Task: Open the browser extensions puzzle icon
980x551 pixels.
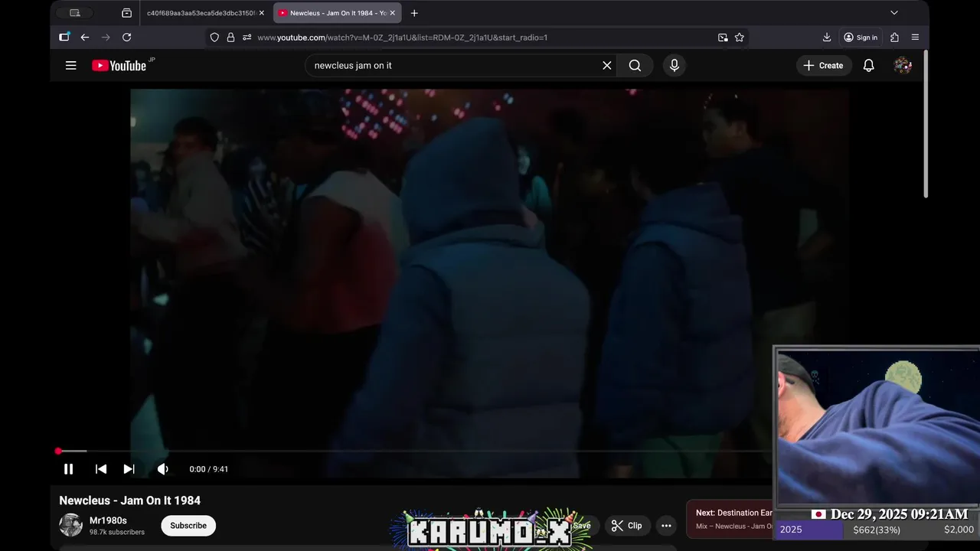Action: point(894,37)
